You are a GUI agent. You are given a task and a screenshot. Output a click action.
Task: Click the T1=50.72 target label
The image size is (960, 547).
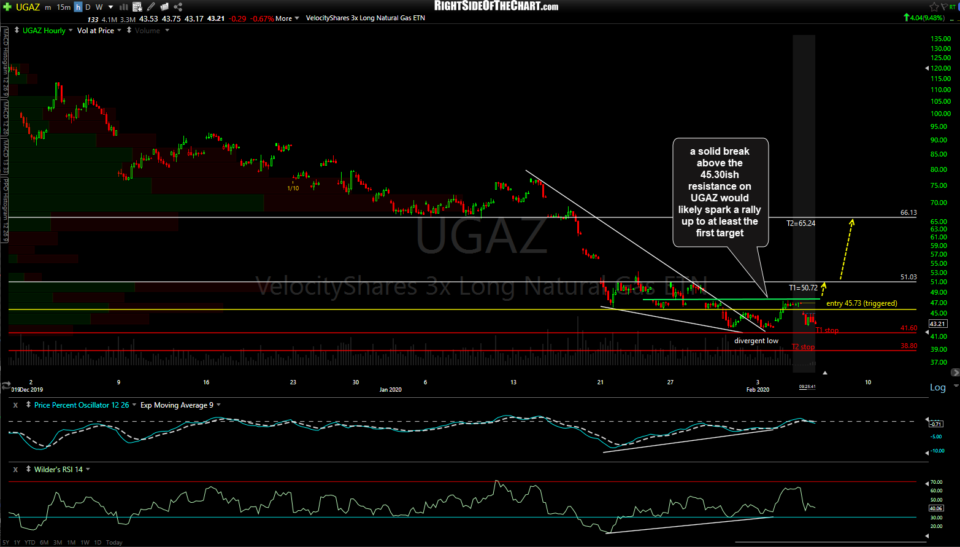coord(803,288)
